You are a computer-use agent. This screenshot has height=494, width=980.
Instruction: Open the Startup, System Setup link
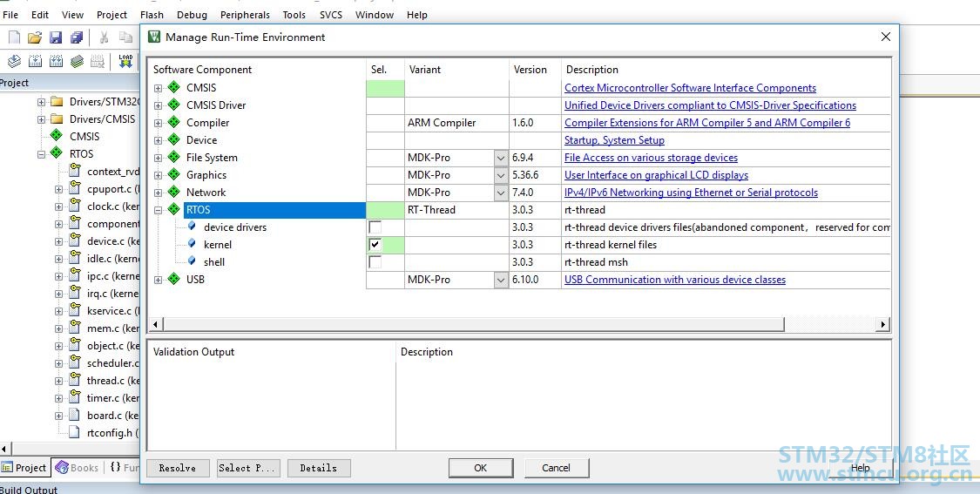[x=614, y=140]
